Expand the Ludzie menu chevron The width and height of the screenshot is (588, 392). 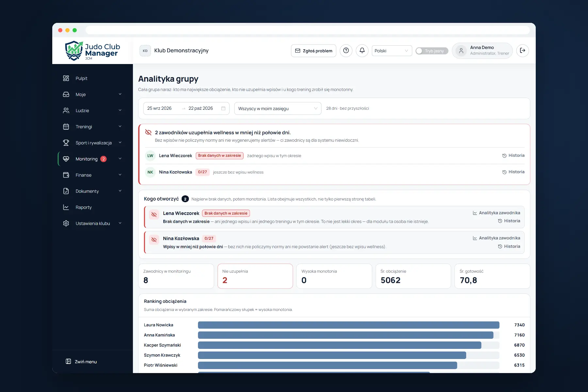point(120,110)
